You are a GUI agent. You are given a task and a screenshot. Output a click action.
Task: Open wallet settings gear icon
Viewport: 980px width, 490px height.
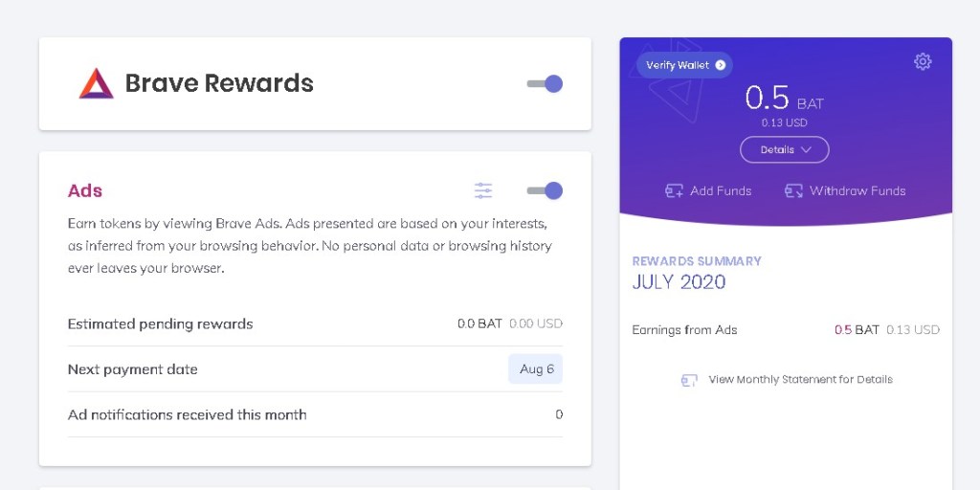pyautogui.click(x=923, y=62)
